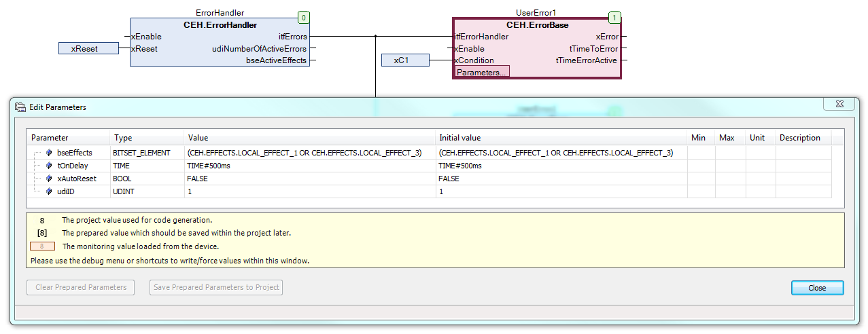Click the tOnDelay parameter icon
Viewport: 868px width, 334px height.
coord(49,166)
